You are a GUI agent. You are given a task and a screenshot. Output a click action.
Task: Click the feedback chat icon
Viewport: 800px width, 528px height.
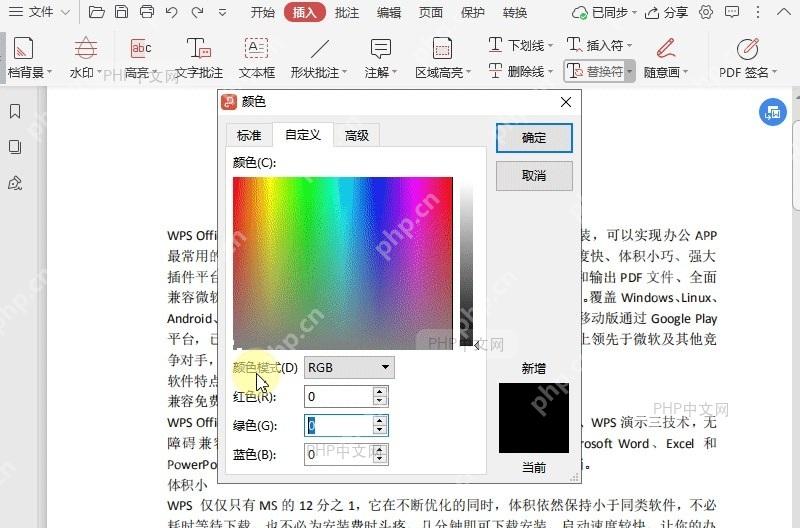pos(732,12)
